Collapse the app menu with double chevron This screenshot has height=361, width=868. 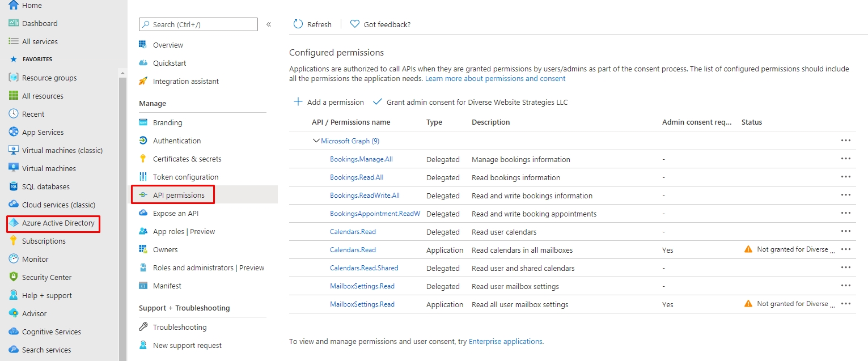pyautogui.click(x=269, y=24)
